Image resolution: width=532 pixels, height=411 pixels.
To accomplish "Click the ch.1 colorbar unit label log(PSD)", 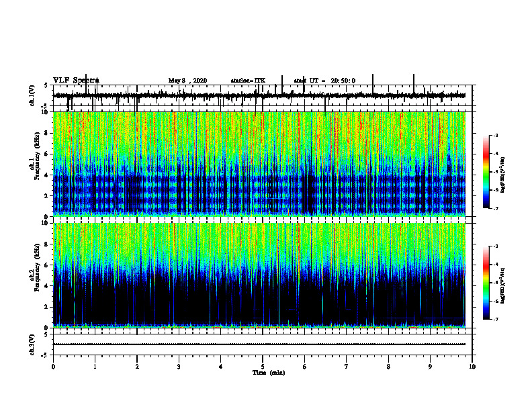I will click(503, 175).
